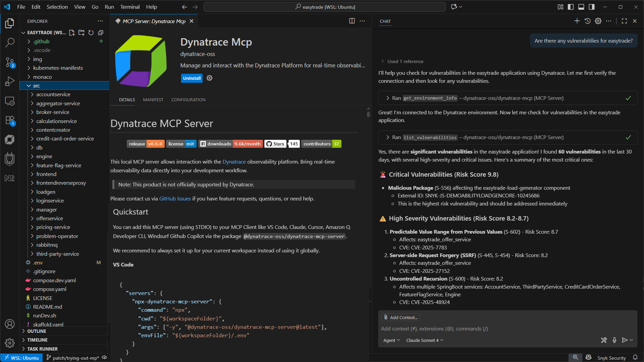Activate the microphone for voice chat input
Viewport: 644px width, 362px height.
(615, 340)
